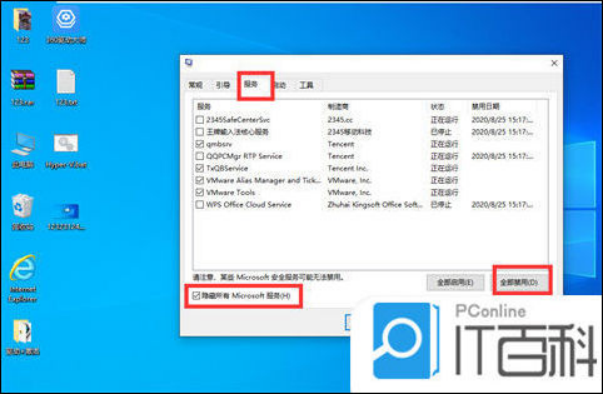The image size is (603, 394).
Task: Click the 全部禁用 (Disable all) button
Action: point(519,283)
